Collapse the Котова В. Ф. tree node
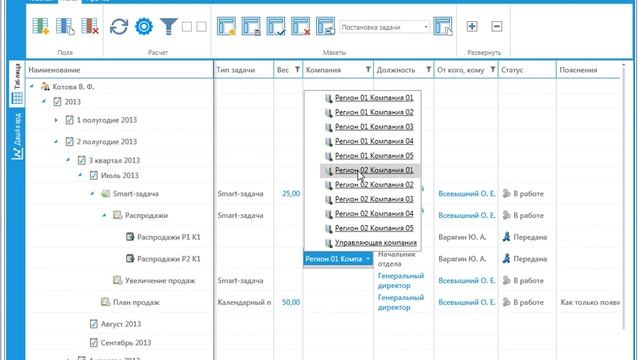 tap(32, 86)
